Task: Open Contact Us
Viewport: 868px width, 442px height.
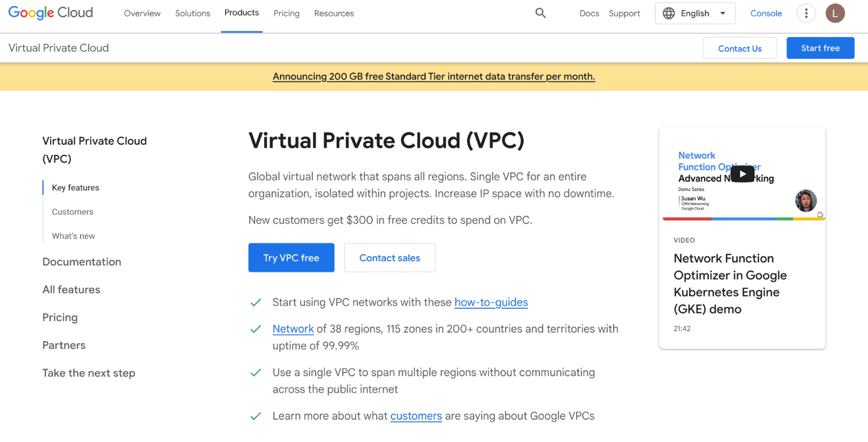Action: click(739, 48)
